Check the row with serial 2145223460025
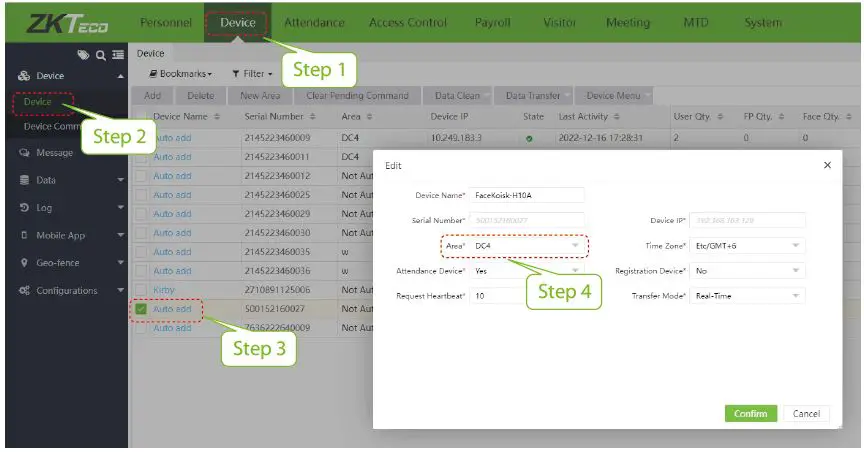Image resolution: width=864 pixels, height=452 pixels. click(x=141, y=195)
